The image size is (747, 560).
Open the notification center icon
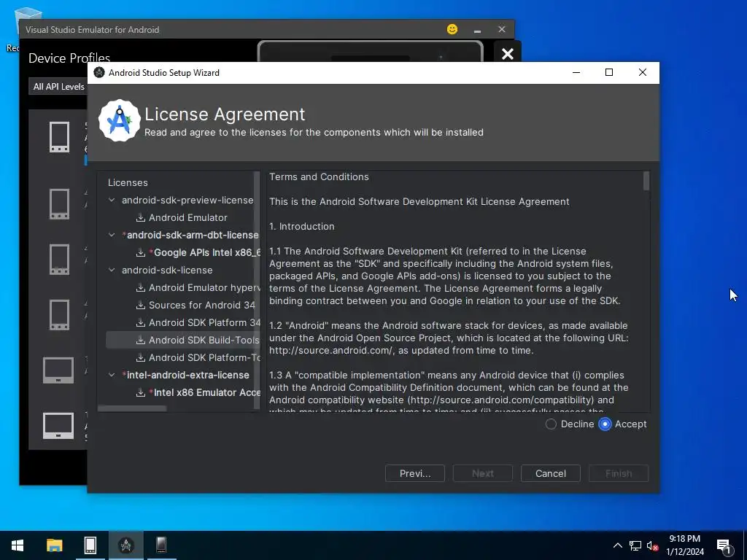click(x=724, y=545)
